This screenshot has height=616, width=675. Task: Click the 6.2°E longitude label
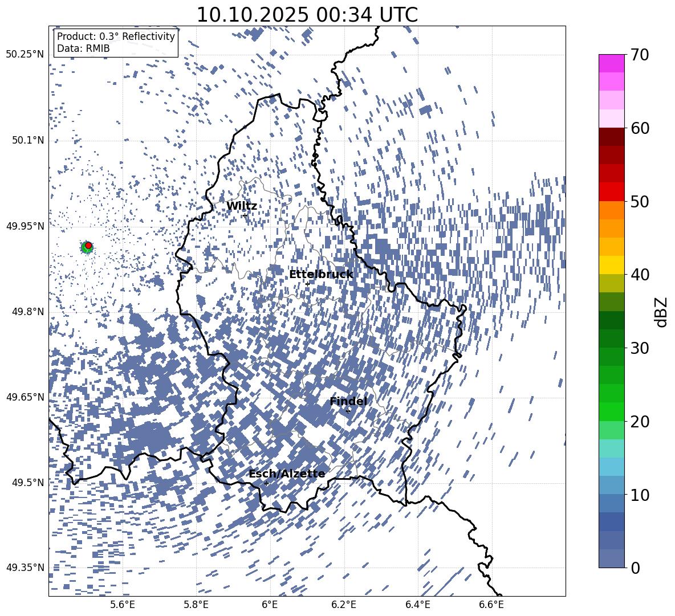[344, 605]
